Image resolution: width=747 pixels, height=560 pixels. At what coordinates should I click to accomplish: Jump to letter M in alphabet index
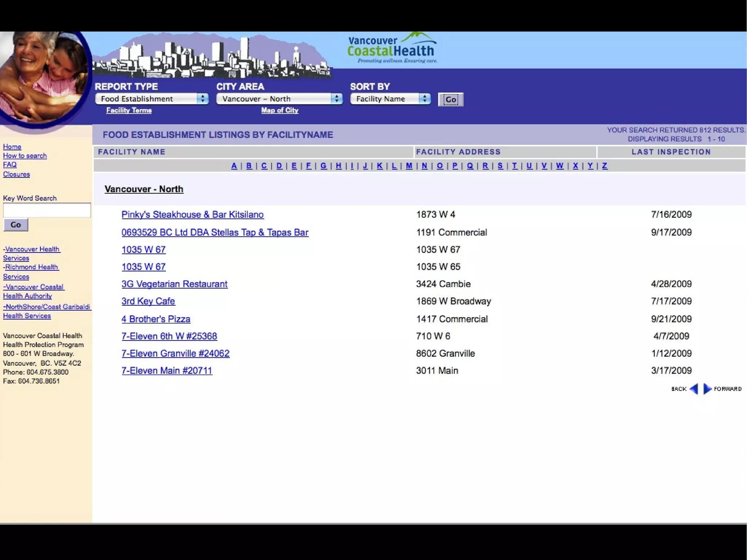[x=409, y=166]
